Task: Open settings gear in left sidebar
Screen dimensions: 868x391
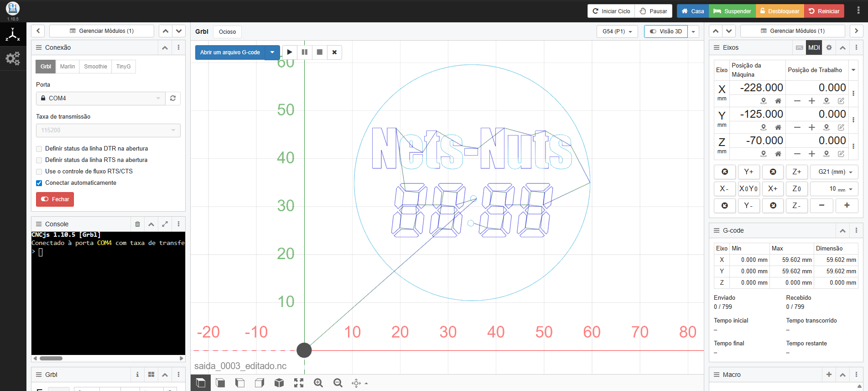Action: pos(13,58)
